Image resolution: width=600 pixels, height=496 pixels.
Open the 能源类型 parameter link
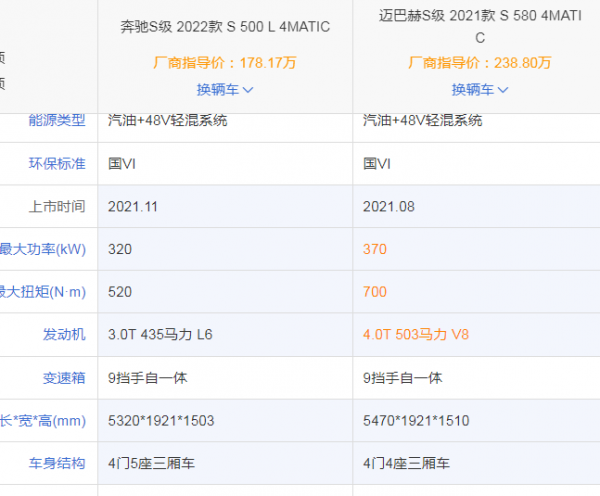point(57,120)
